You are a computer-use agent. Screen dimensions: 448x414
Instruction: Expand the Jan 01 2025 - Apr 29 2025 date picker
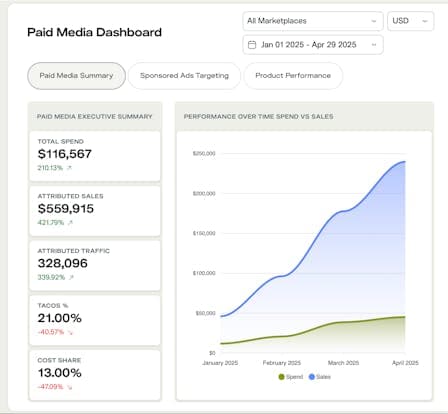(313, 45)
